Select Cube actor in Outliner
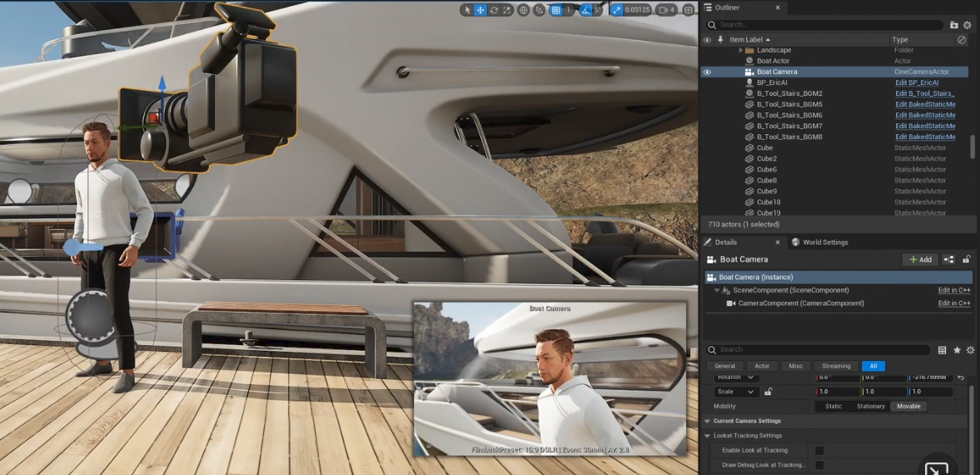 pos(765,147)
